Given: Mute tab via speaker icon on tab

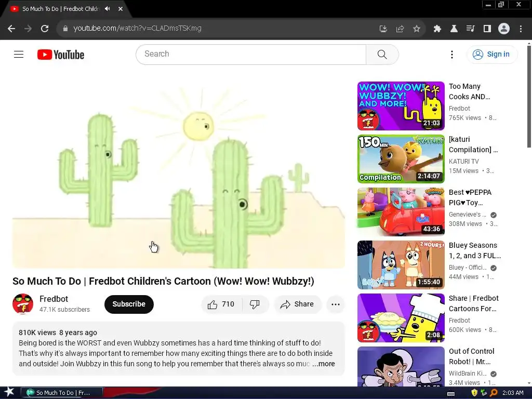Looking at the screenshot, I should pos(108,9).
